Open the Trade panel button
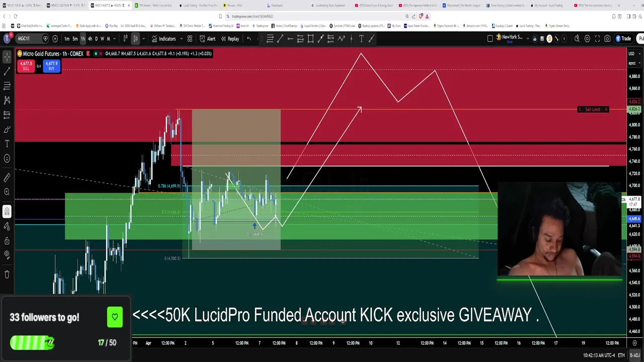 coord(623,39)
